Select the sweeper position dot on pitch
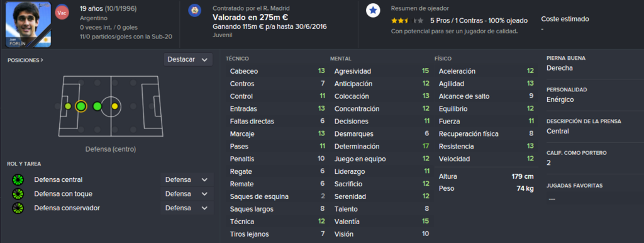The image size is (644, 243). coord(68,106)
